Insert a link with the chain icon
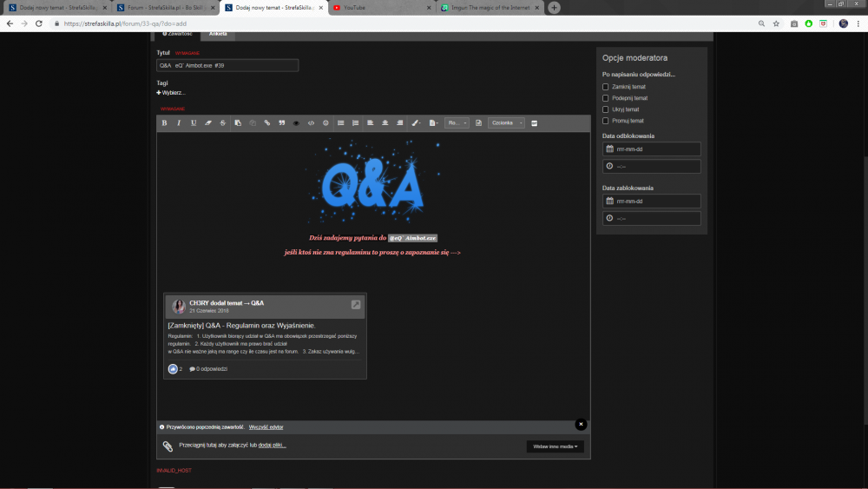Image resolution: width=868 pixels, height=489 pixels. [266, 123]
